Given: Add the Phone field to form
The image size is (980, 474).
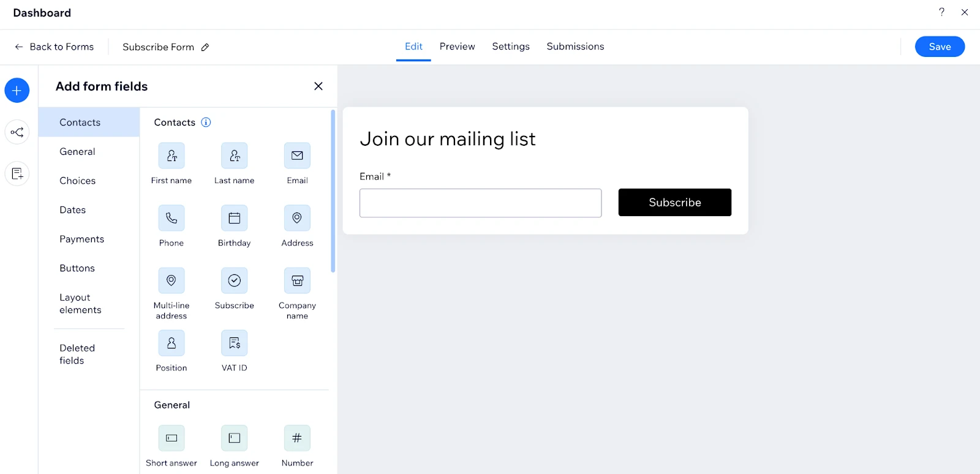Looking at the screenshot, I should pos(171,219).
